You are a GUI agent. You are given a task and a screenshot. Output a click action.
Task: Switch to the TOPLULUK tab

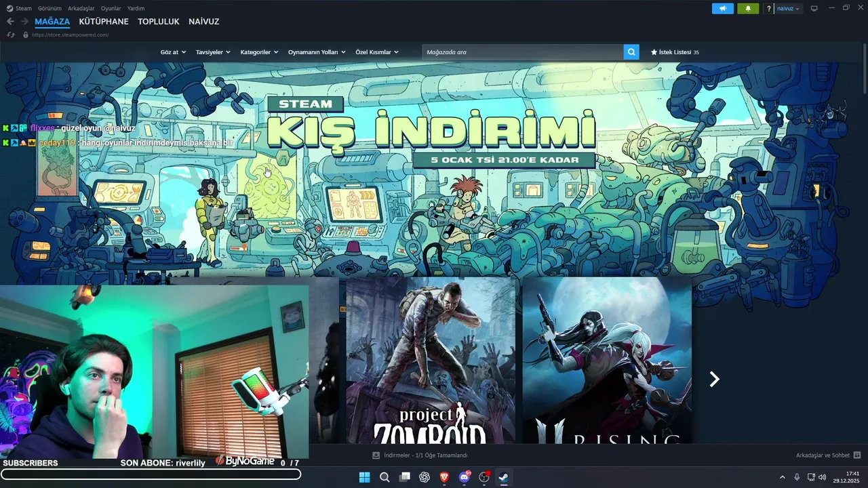click(x=159, y=22)
